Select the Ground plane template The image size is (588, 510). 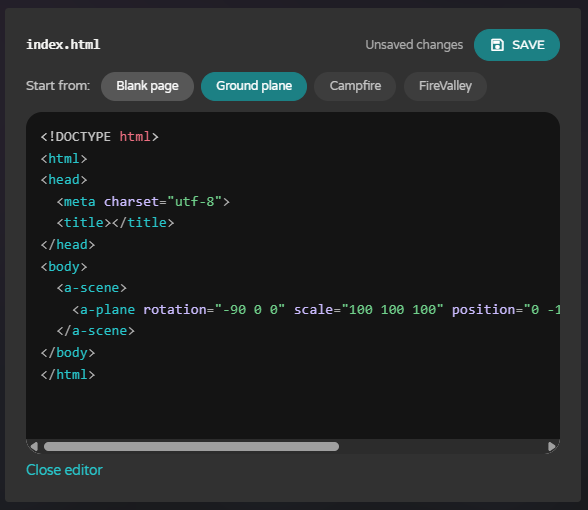point(254,86)
